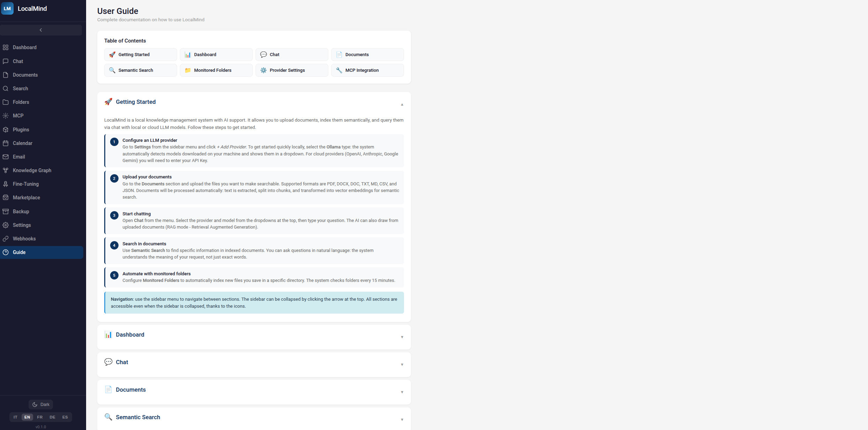This screenshot has height=430, width=868.
Task: Select the Plugins sidebar item
Action: click(x=41, y=130)
